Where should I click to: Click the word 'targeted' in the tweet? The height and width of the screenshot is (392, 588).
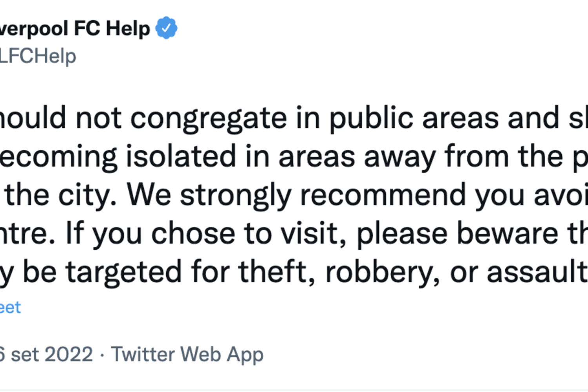pos(123,272)
